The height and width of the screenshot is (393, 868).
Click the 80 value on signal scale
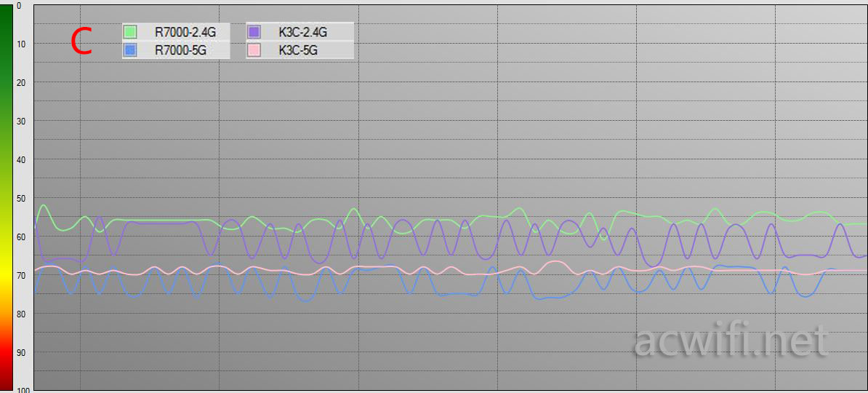pyautogui.click(x=21, y=314)
